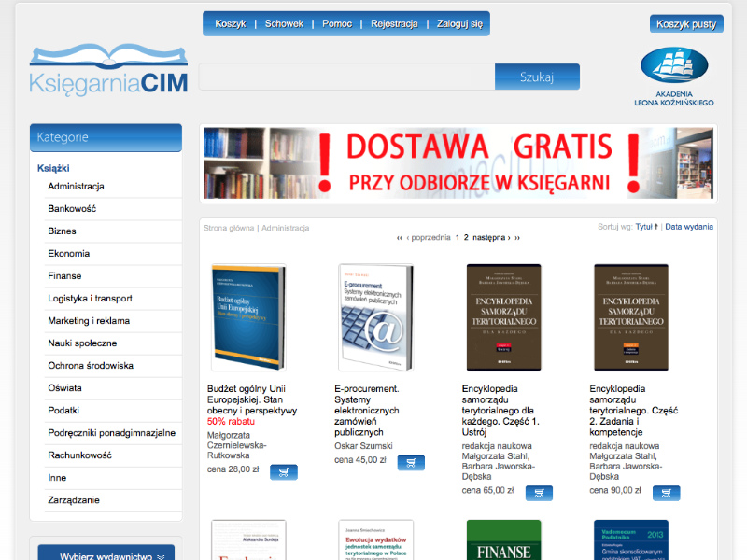Go to page 1 of results
Image resolution: width=747 pixels, height=560 pixels.
458,238
